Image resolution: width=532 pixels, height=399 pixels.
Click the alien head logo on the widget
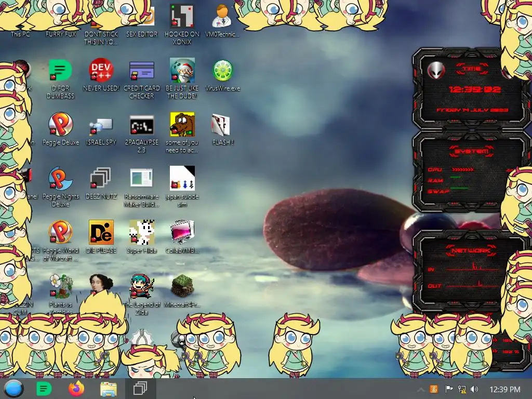(x=436, y=71)
